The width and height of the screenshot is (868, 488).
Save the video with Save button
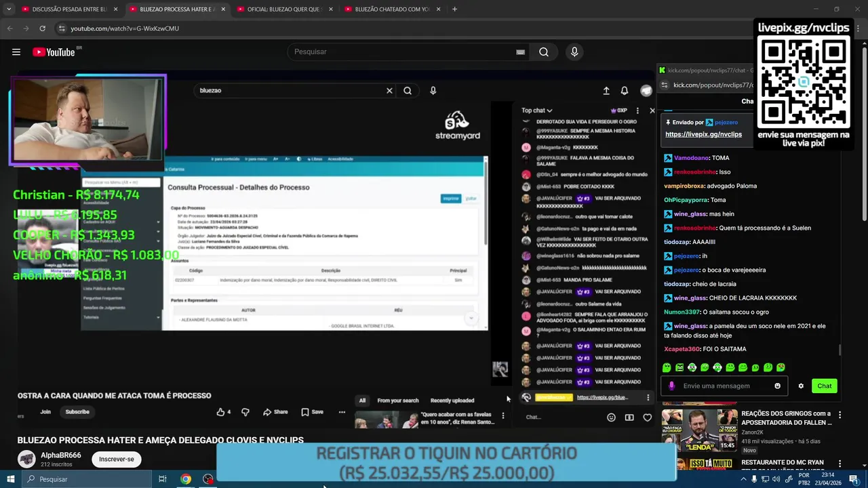pos(312,412)
